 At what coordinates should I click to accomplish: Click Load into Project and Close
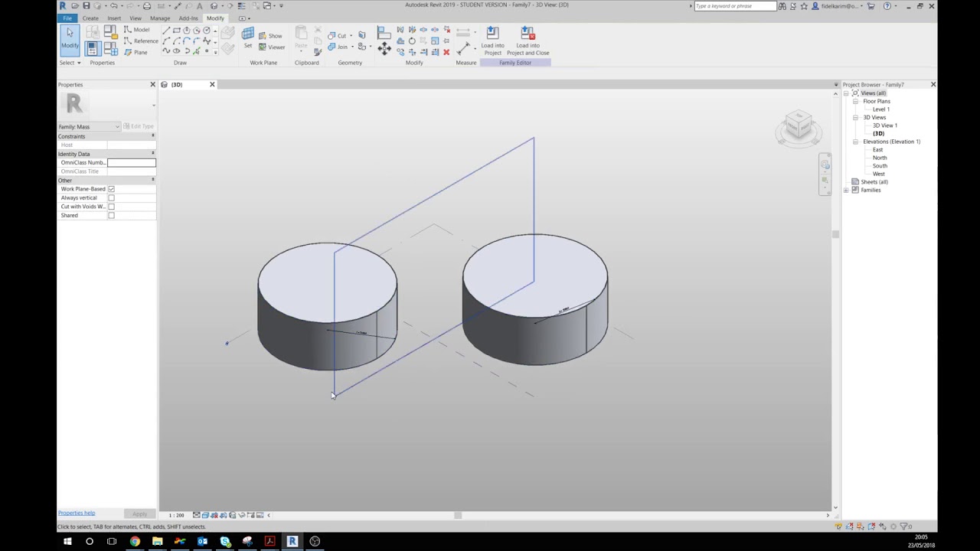pos(528,41)
